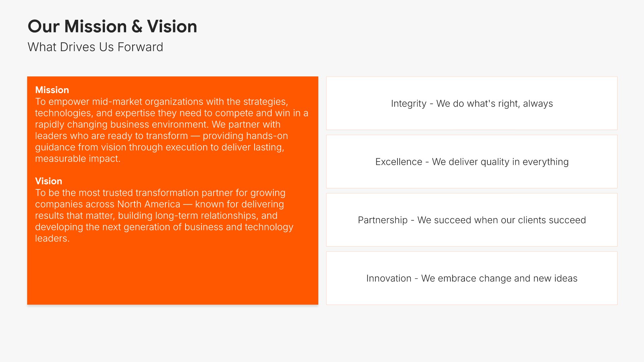
Task: Click "We succeed when our clients succeed" text
Action: pos(501,220)
